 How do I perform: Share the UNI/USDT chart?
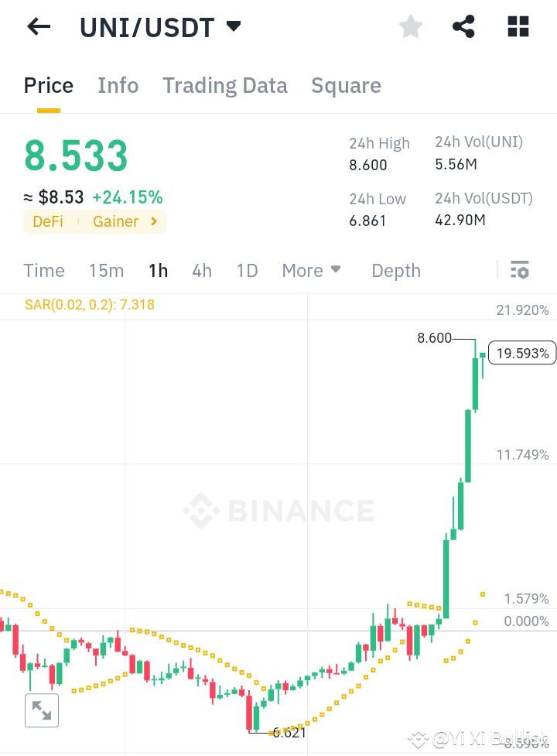pos(463,26)
